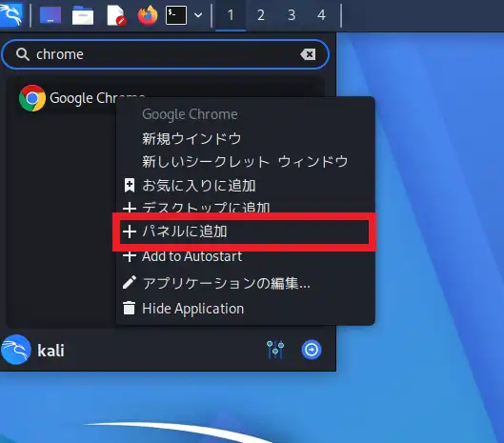The width and height of the screenshot is (504, 443).
Task: Switch to workspace 2
Action: point(261,15)
